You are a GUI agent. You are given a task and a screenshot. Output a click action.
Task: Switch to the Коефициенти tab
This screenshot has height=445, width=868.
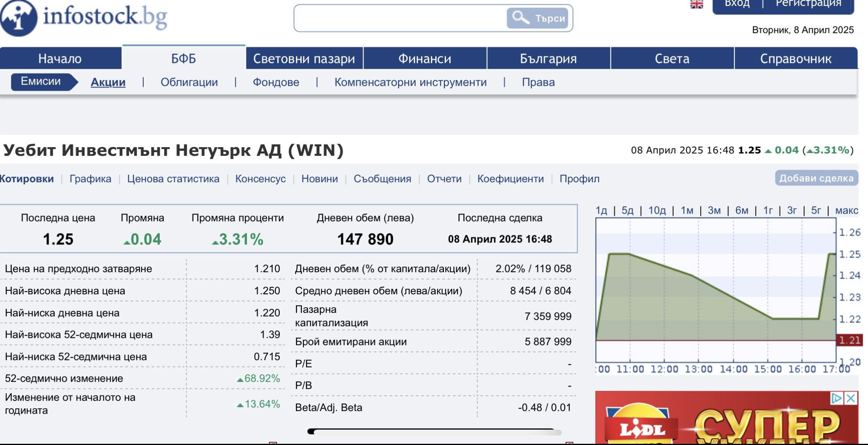[x=510, y=179]
